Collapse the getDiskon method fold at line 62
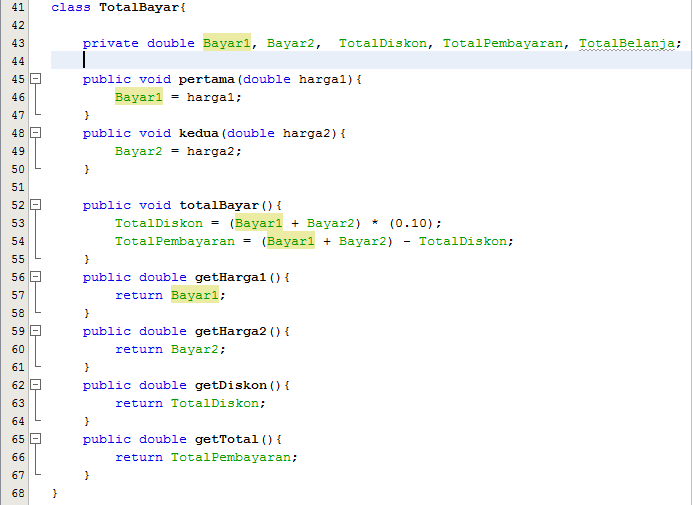 (x=35, y=385)
